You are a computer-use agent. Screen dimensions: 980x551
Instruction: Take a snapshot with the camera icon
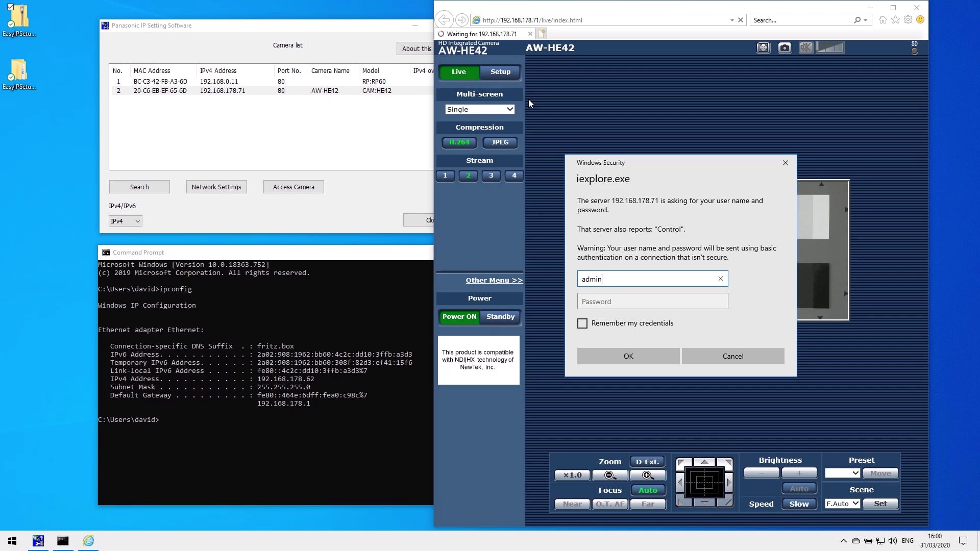pyautogui.click(x=784, y=47)
